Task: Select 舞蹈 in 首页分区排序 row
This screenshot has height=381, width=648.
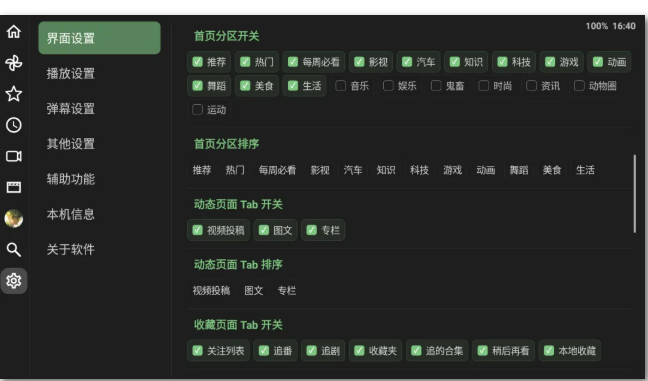Action: (519, 170)
